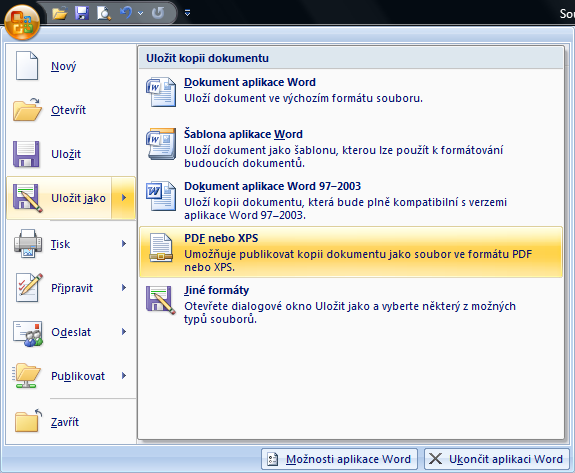Click the Word document icon for Dokument aplikace Word
575x473 pixels.
pyautogui.click(x=161, y=92)
